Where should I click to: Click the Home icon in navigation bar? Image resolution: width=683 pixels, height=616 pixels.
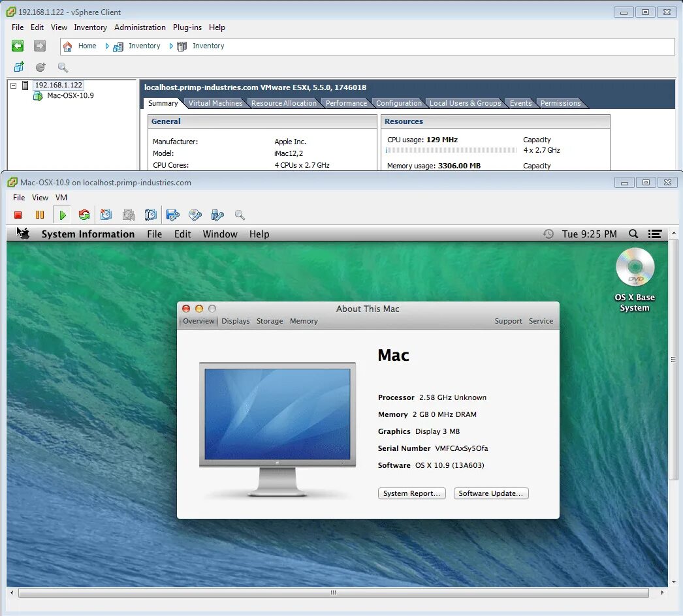[67, 46]
